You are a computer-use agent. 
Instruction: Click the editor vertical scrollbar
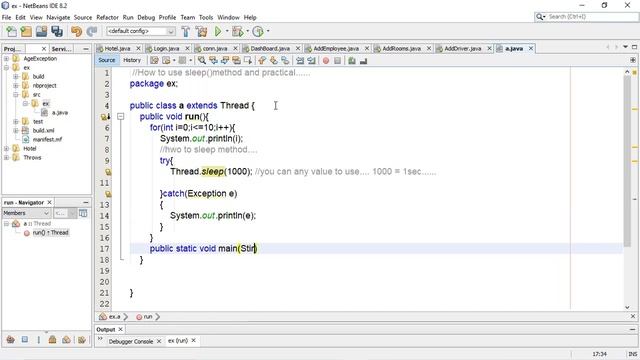(627, 161)
